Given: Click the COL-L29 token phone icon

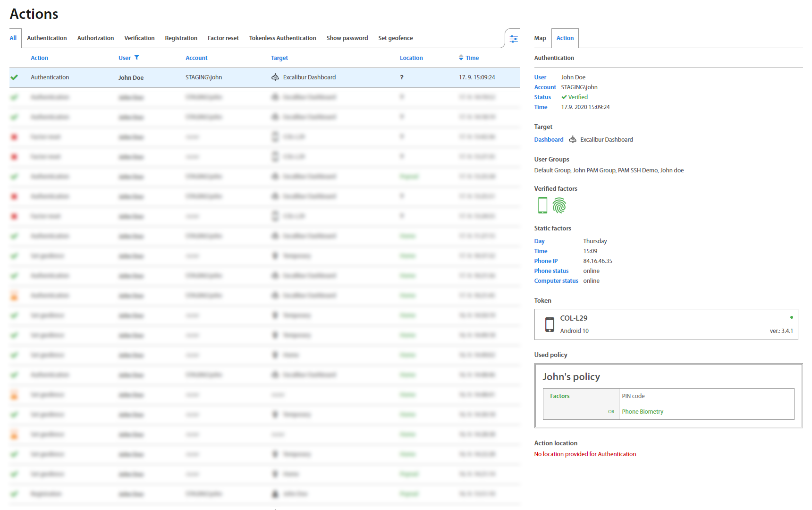Looking at the screenshot, I should pos(550,324).
